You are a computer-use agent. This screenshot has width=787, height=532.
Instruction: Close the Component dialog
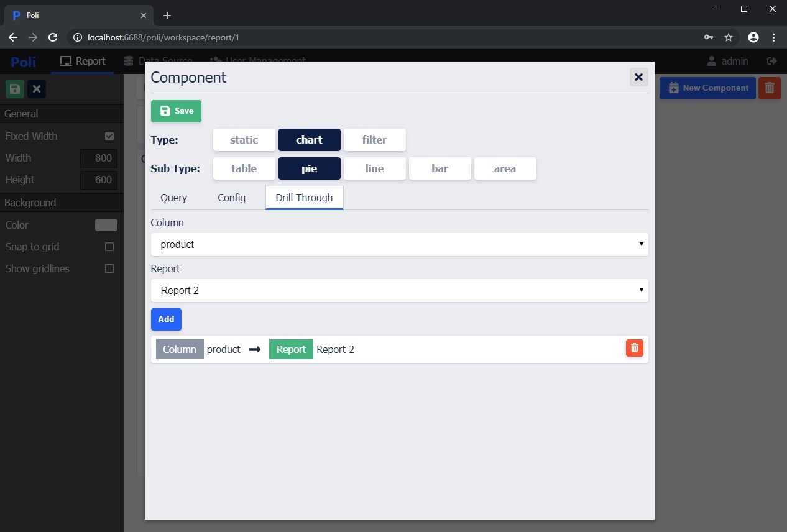click(638, 77)
